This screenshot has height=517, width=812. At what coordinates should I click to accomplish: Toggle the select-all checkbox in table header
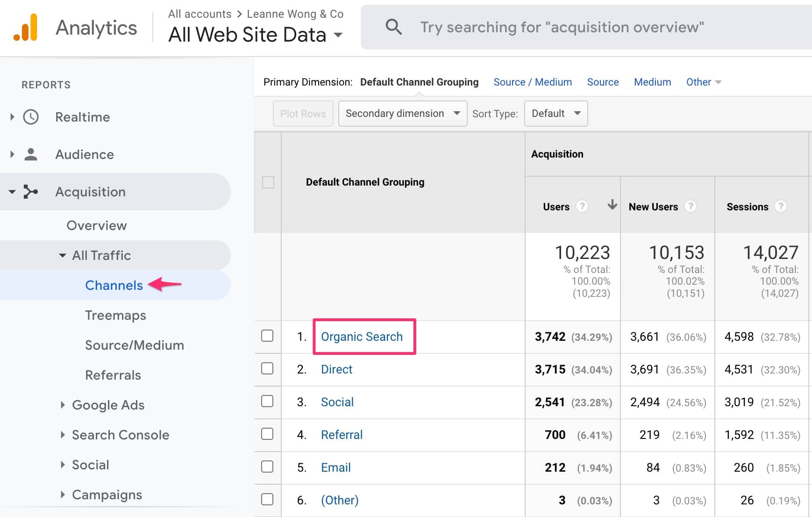pyautogui.click(x=268, y=182)
